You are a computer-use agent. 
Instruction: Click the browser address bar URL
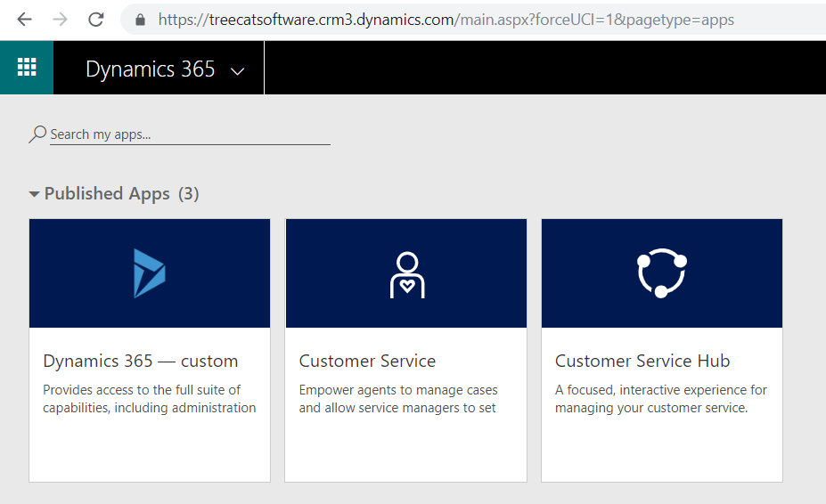[446, 20]
